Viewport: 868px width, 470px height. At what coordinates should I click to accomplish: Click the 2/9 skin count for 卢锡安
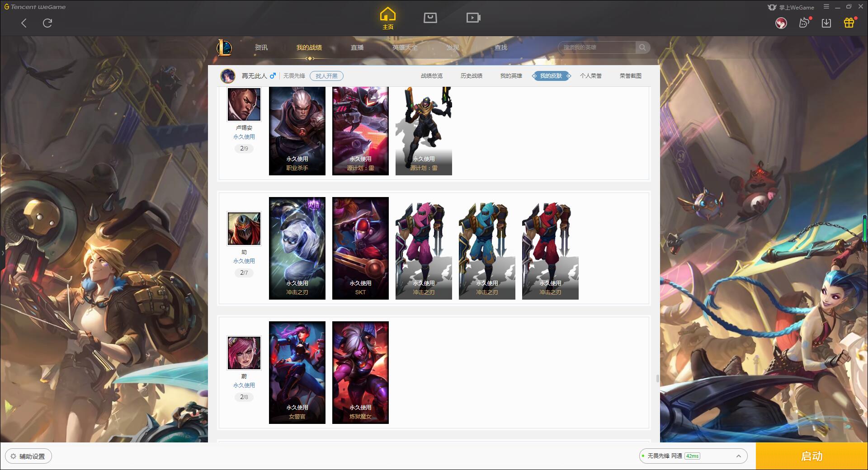coord(244,148)
